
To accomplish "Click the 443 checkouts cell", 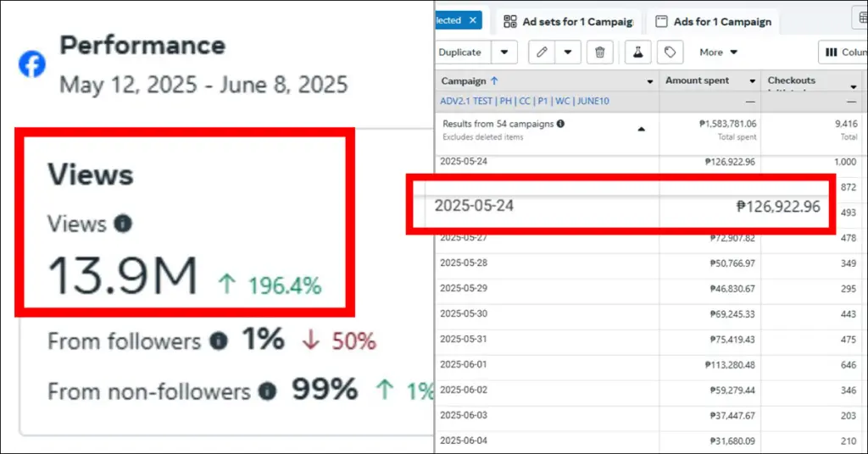I will pyautogui.click(x=849, y=314).
